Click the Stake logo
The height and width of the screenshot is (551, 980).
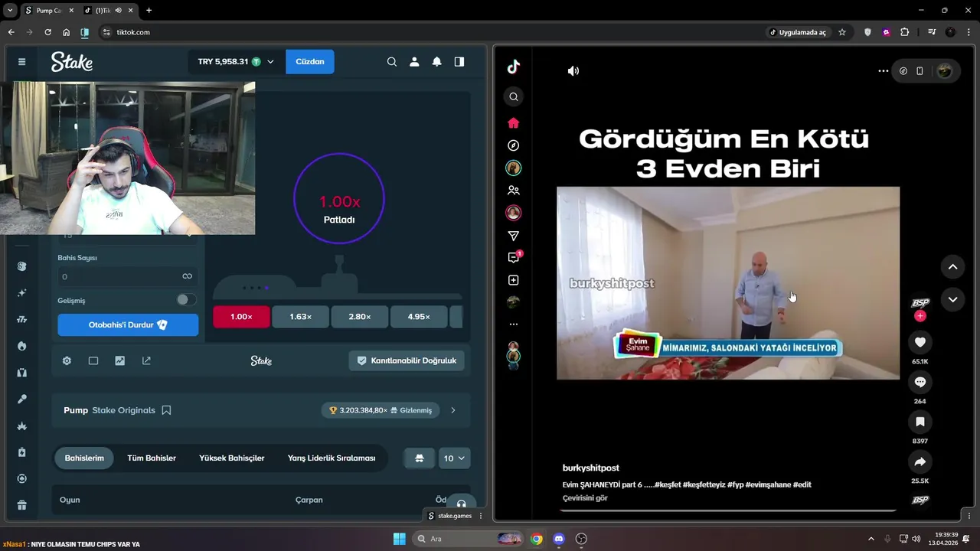click(x=72, y=62)
